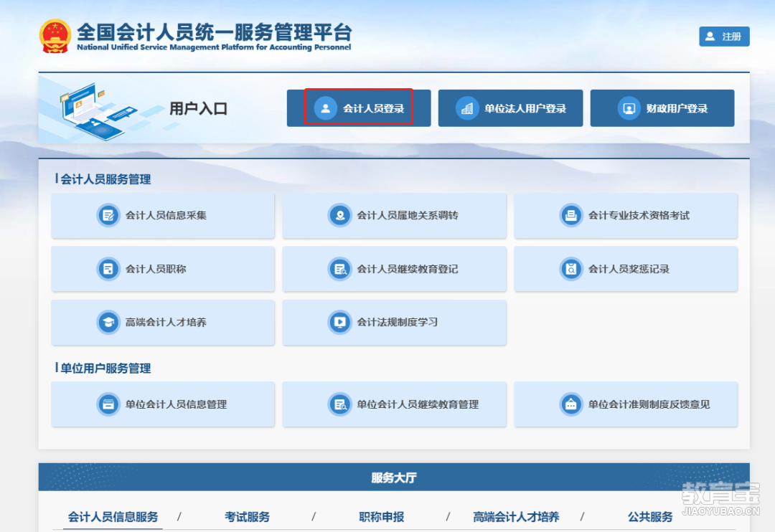This screenshot has height=532, width=775.
Task: Click the national emblem logo icon
Action: [x=55, y=36]
